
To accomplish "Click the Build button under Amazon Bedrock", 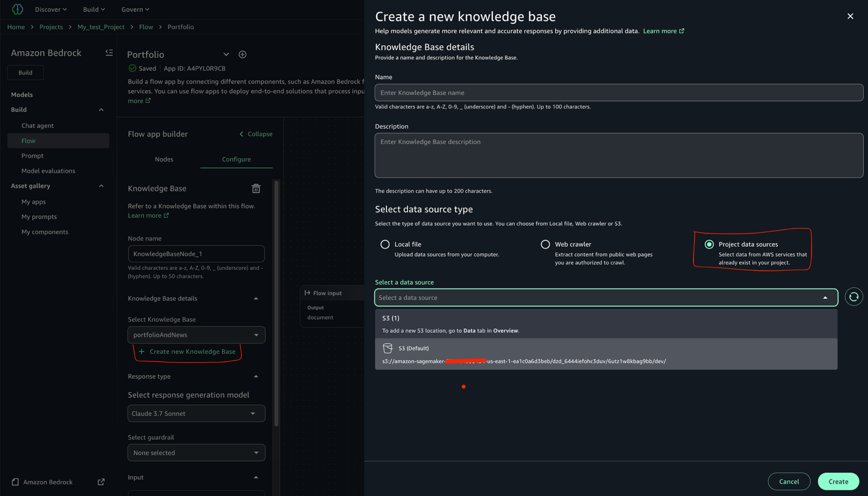I will click(25, 73).
